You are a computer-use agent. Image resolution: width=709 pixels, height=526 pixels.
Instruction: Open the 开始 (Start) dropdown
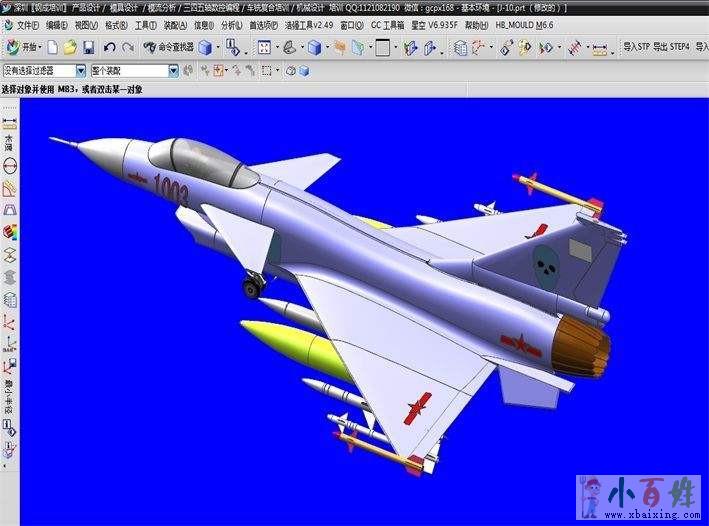24,47
